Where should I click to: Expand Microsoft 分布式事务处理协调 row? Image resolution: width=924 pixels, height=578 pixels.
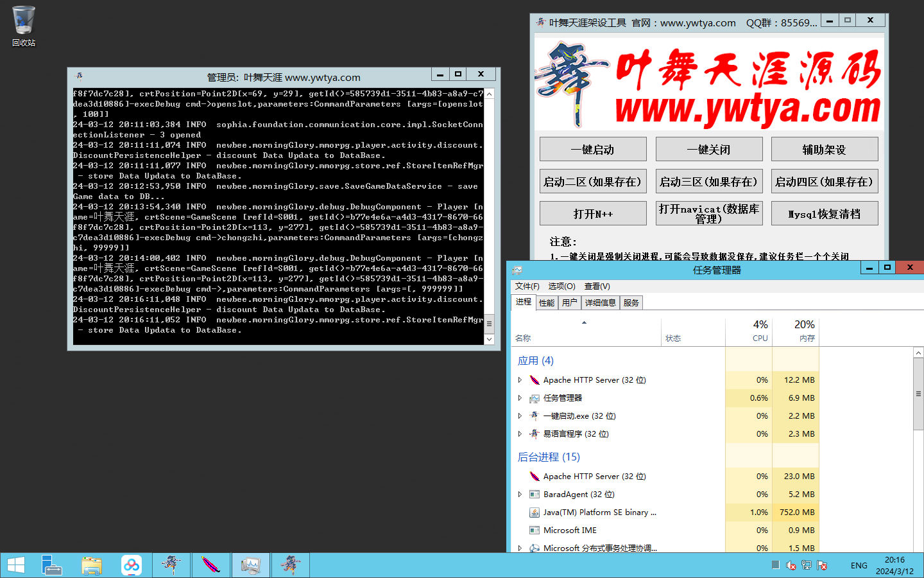coord(520,548)
